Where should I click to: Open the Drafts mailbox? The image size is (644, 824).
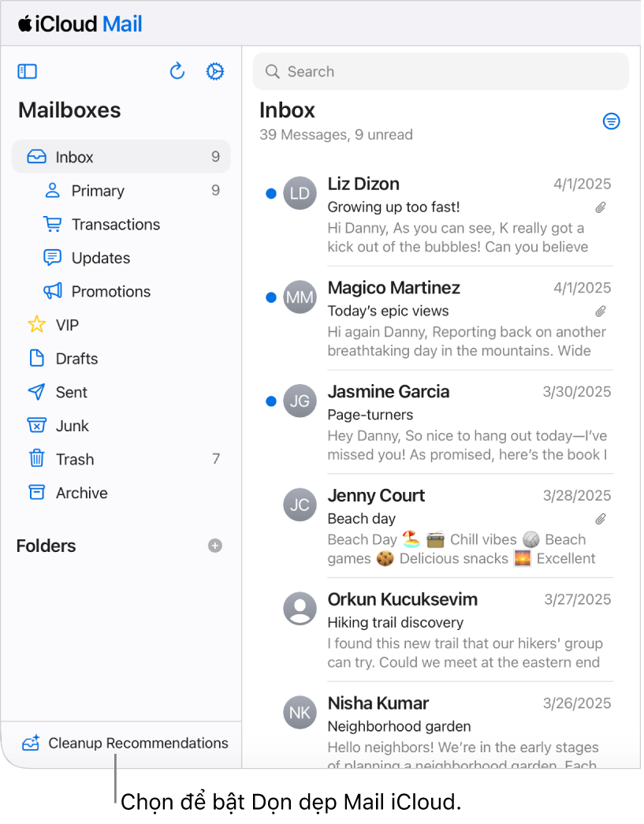(x=121, y=359)
